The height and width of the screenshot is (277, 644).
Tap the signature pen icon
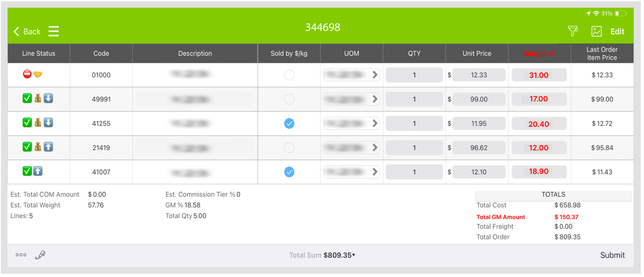click(40, 255)
